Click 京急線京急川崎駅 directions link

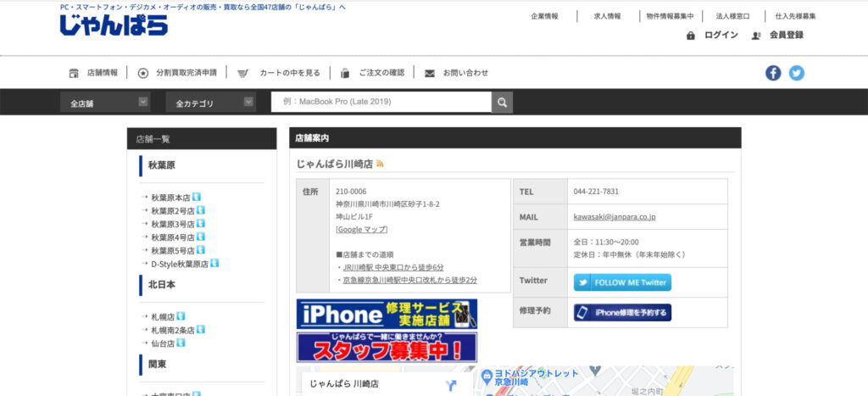(410, 280)
